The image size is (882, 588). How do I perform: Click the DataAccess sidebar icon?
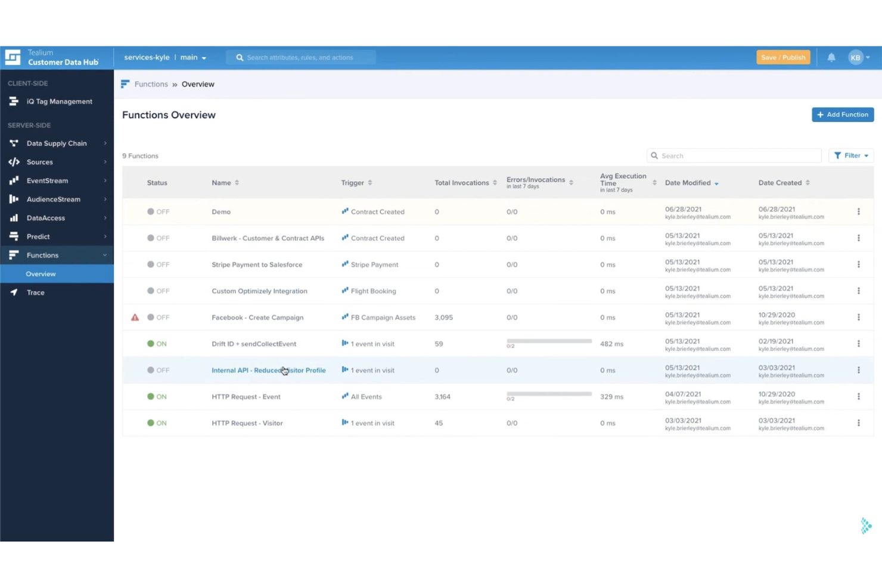(x=14, y=217)
